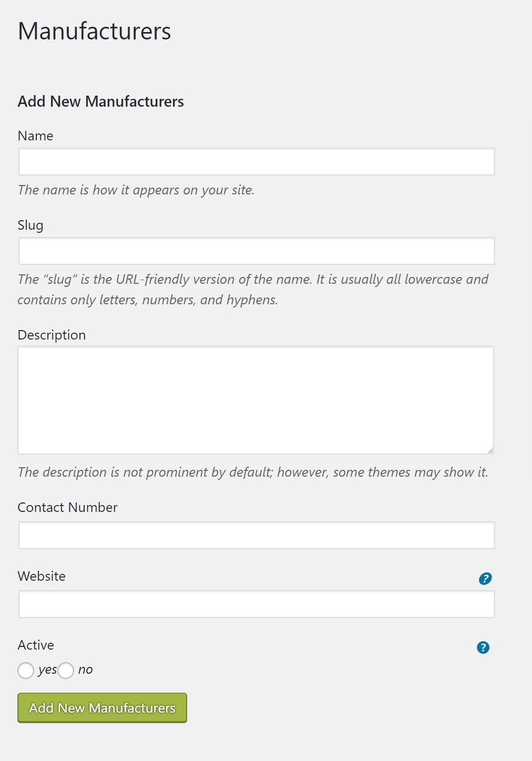Activate the Contact Number field
The height and width of the screenshot is (761, 532).
(257, 535)
